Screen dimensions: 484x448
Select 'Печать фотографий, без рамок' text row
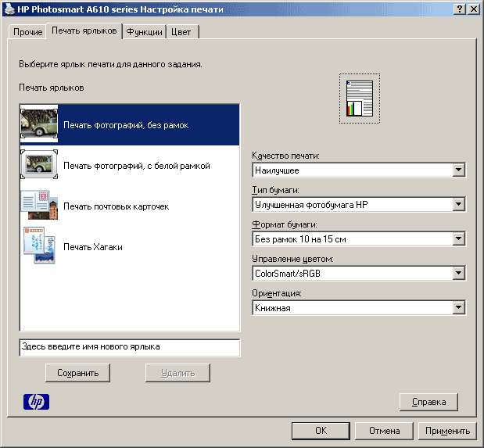point(130,125)
